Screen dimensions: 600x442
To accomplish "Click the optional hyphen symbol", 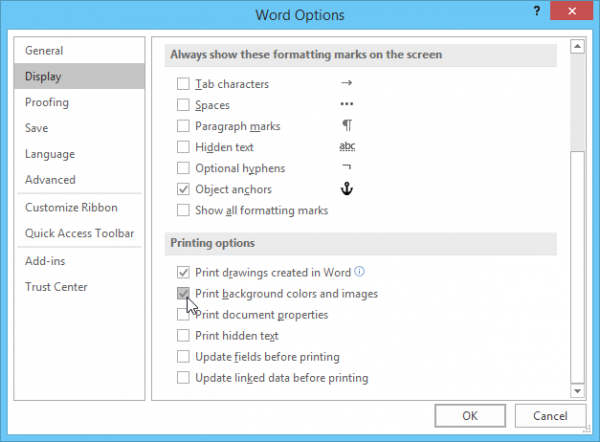I will pos(346,167).
